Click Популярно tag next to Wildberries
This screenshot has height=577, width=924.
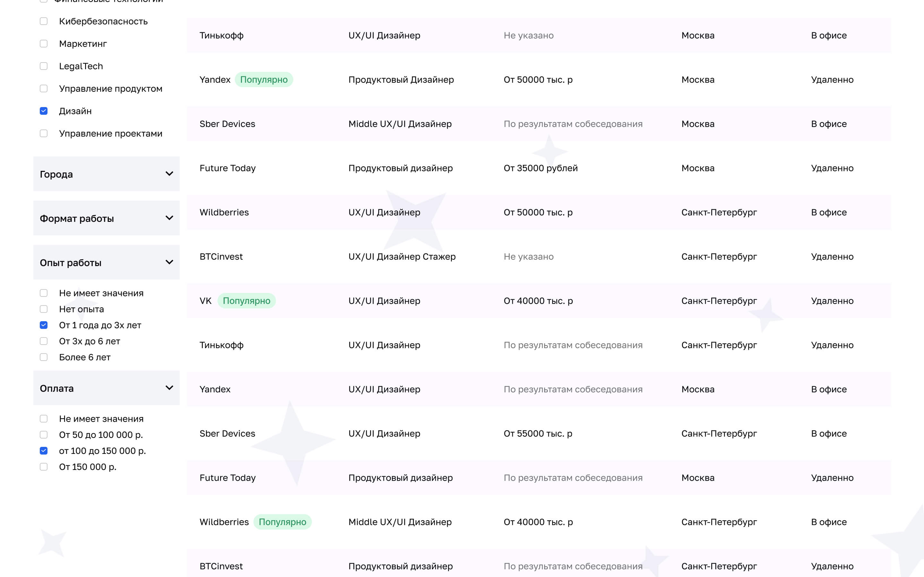pyautogui.click(x=282, y=522)
